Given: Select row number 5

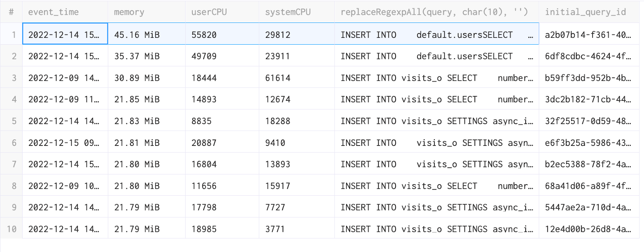Looking at the screenshot, I should [x=14, y=121].
